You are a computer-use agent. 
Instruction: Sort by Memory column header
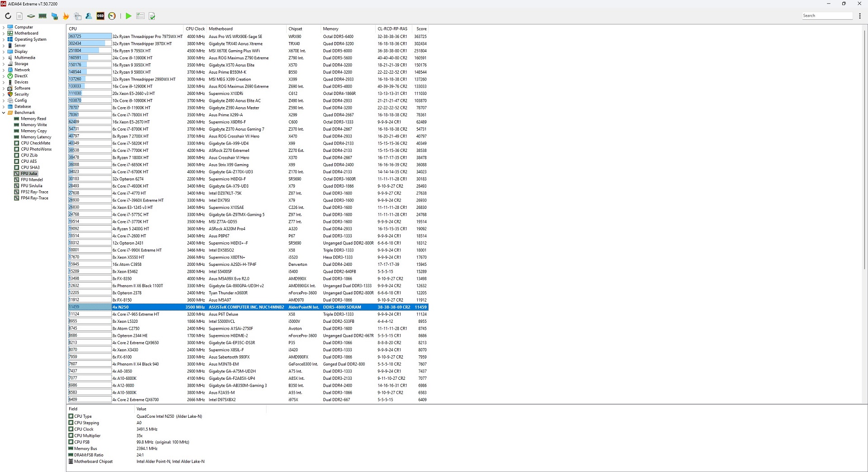coord(348,28)
